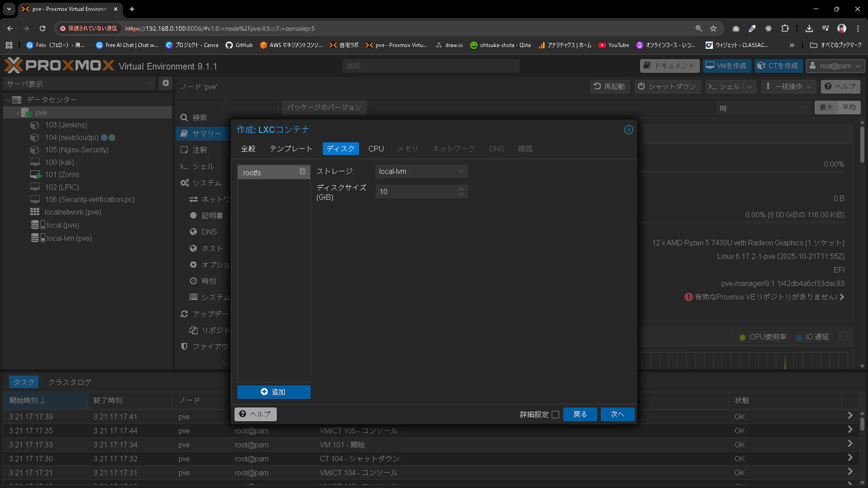This screenshot has height=488, width=868.
Task: Click 次へ to proceed
Action: (617, 414)
